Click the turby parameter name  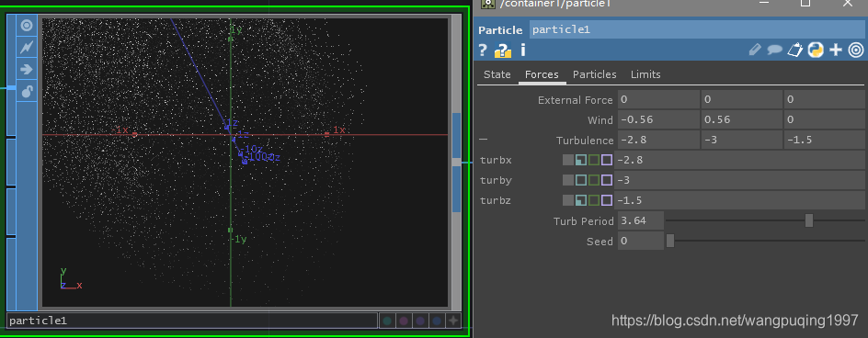(496, 180)
